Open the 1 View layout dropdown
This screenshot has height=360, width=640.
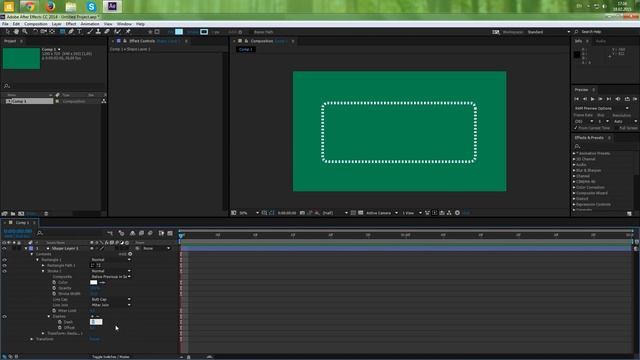click(412, 213)
